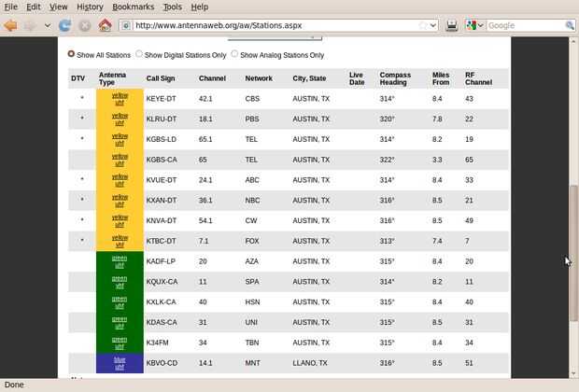Open yellow vhf link for KTBC-DT
579x392 pixels.
tap(120, 241)
